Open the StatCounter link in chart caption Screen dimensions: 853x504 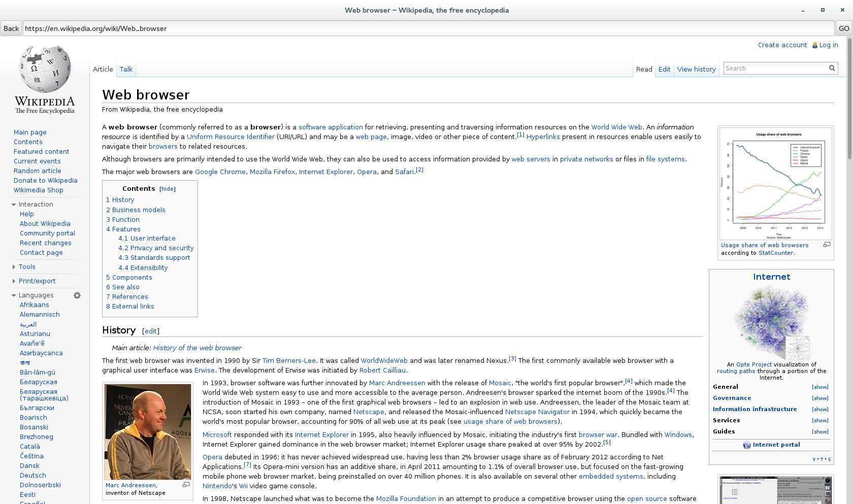pyautogui.click(x=776, y=253)
